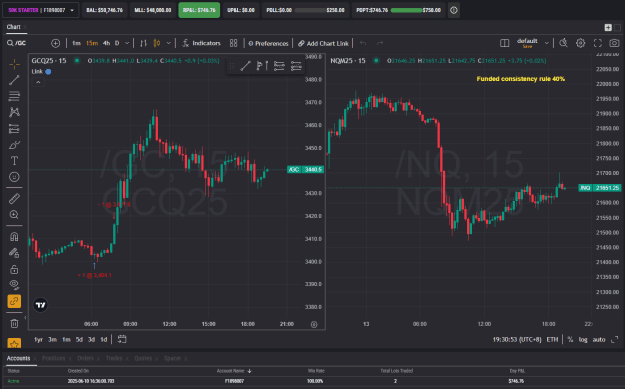
Task: Toggle hide all drawings eye icon
Action: tap(14, 285)
